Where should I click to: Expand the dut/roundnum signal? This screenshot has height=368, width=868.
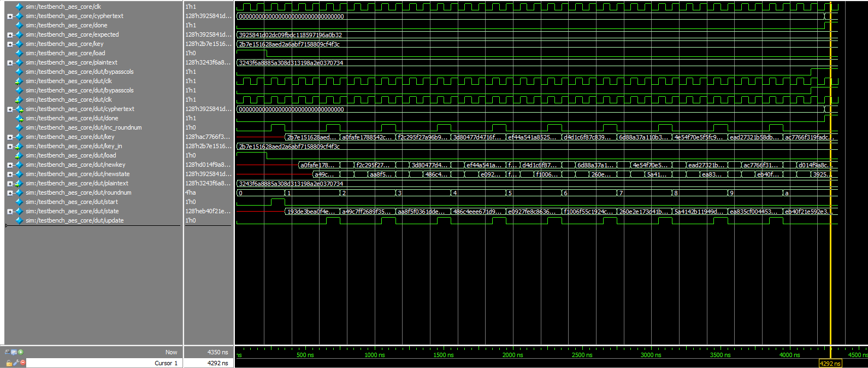coord(10,193)
